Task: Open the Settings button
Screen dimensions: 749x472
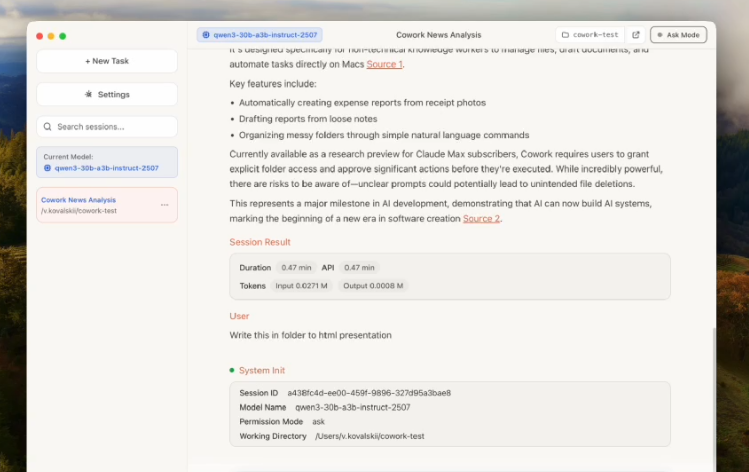Action: click(107, 95)
